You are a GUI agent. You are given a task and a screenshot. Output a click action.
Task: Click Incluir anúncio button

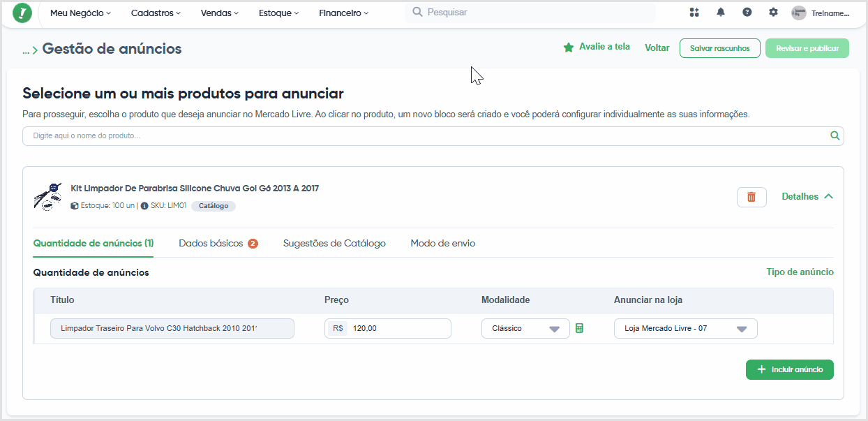click(790, 369)
